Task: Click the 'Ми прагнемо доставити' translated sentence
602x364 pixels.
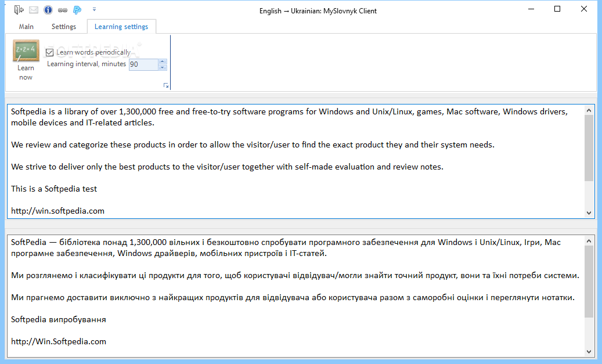Action: pos(293,297)
